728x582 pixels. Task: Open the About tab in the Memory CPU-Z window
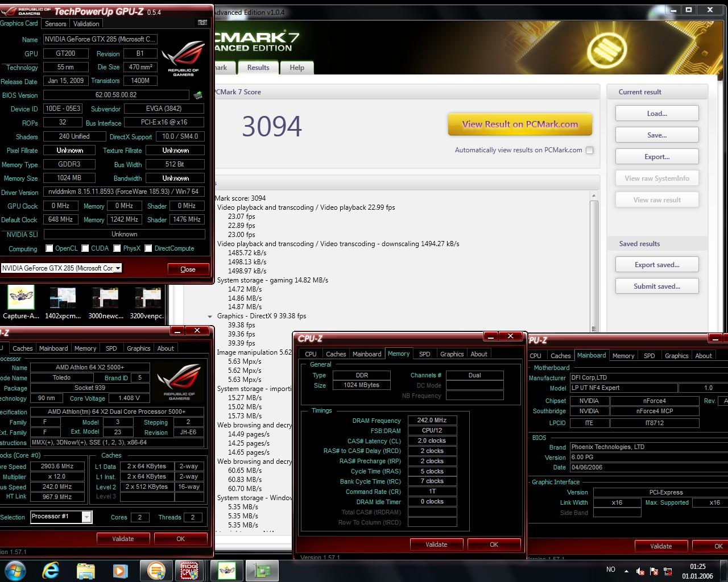click(x=479, y=354)
